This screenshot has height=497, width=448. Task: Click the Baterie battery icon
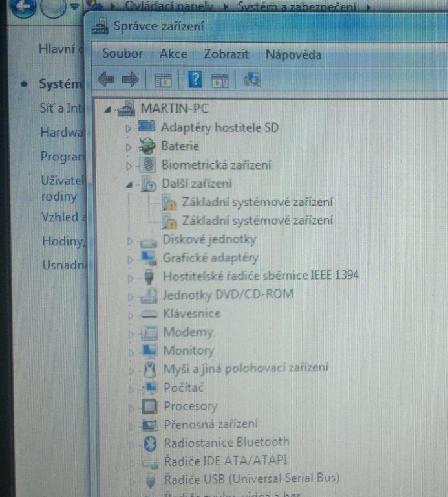click(x=147, y=146)
